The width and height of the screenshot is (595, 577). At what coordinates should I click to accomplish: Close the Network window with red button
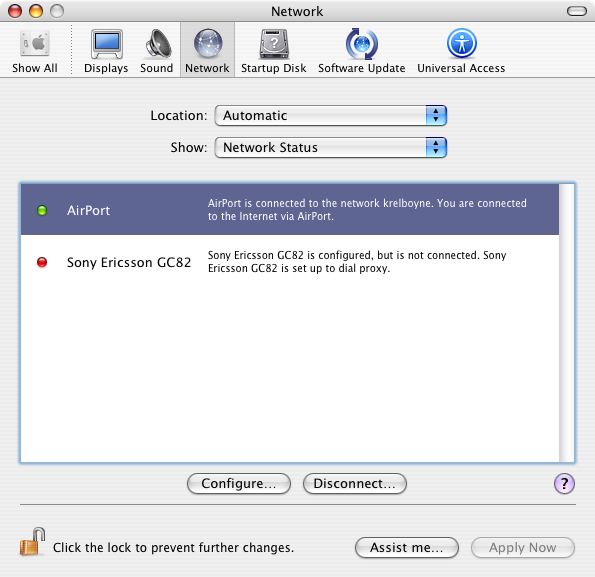(15, 11)
